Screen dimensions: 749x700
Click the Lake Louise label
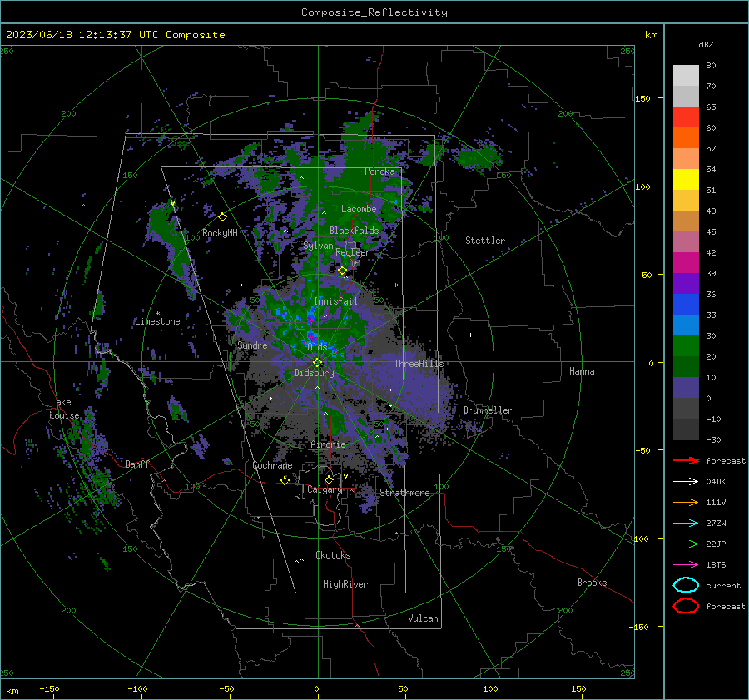[65, 409]
